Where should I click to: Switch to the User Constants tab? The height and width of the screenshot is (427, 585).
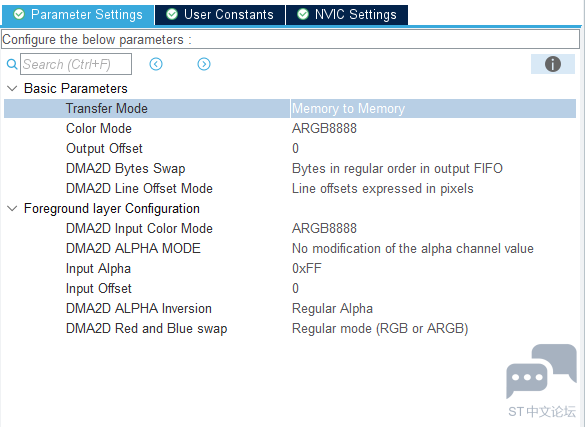(x=220, y=15)
